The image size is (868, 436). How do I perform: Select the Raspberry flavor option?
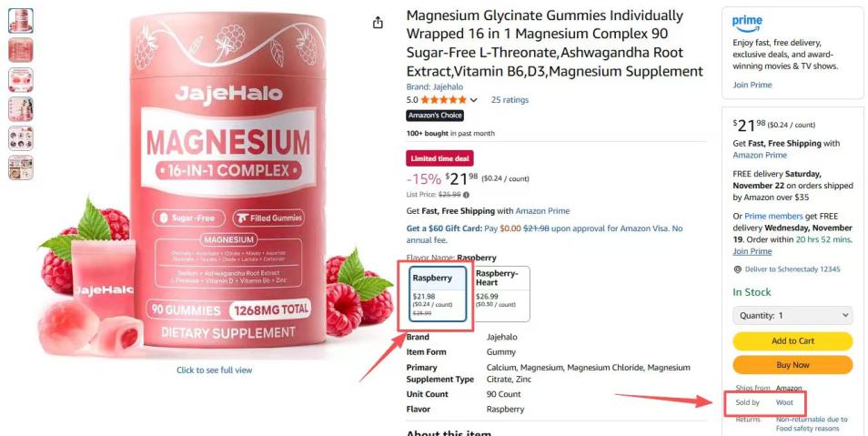pos(438,294)
